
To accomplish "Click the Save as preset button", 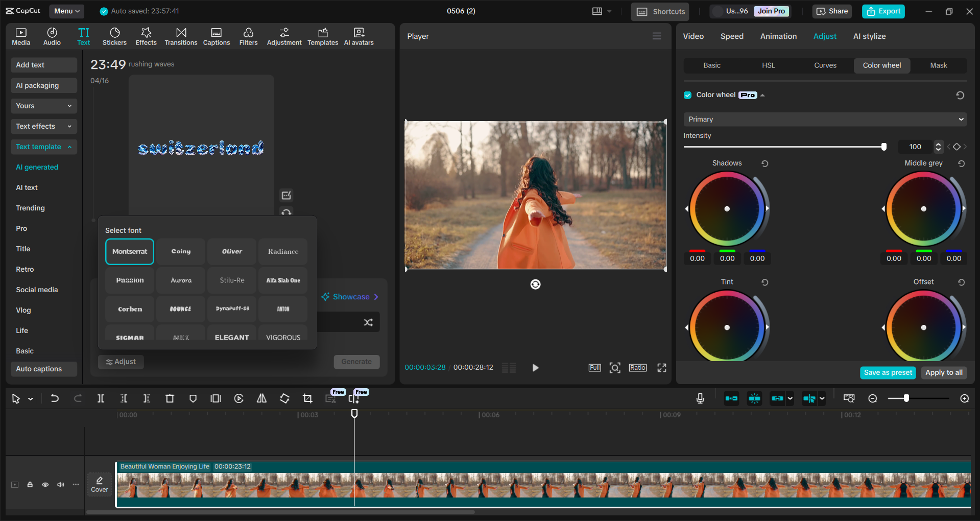I will coord(888,372).
